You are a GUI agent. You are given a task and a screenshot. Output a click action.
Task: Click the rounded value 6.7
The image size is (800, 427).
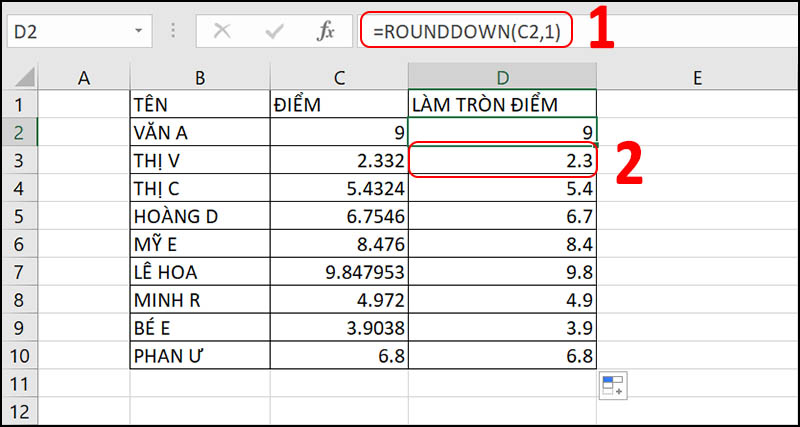503,216
